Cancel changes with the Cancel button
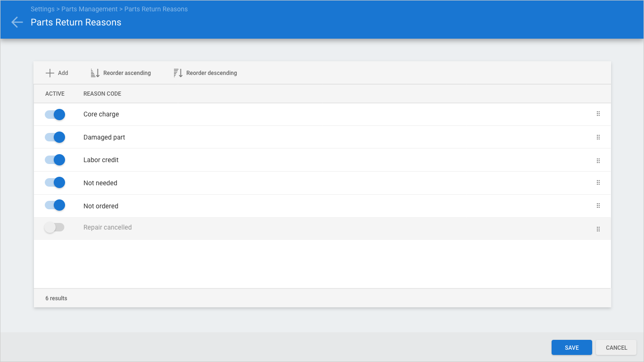Viewport: 644px width, 362px height. (x=616, y=347)
